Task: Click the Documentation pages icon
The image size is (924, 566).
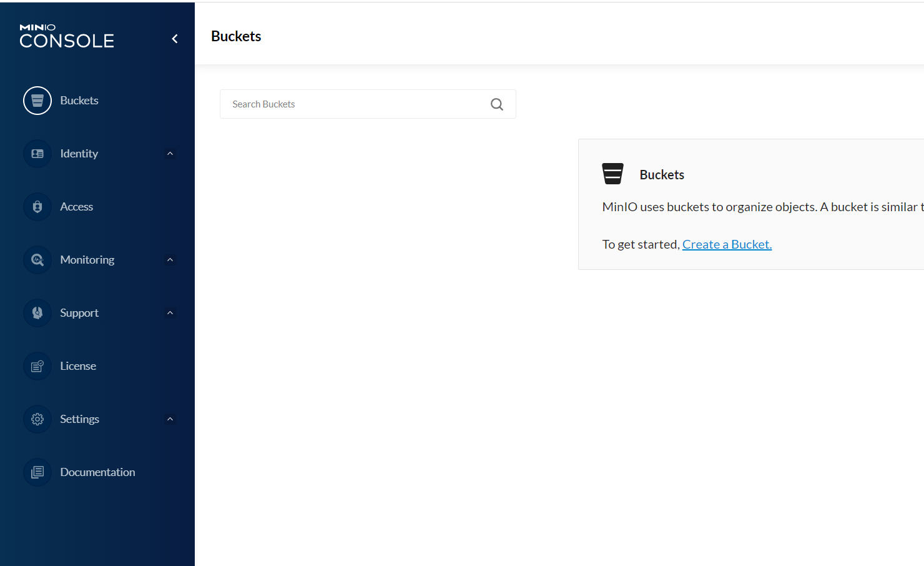Action: pyautogui.click(x=37, y=472)
